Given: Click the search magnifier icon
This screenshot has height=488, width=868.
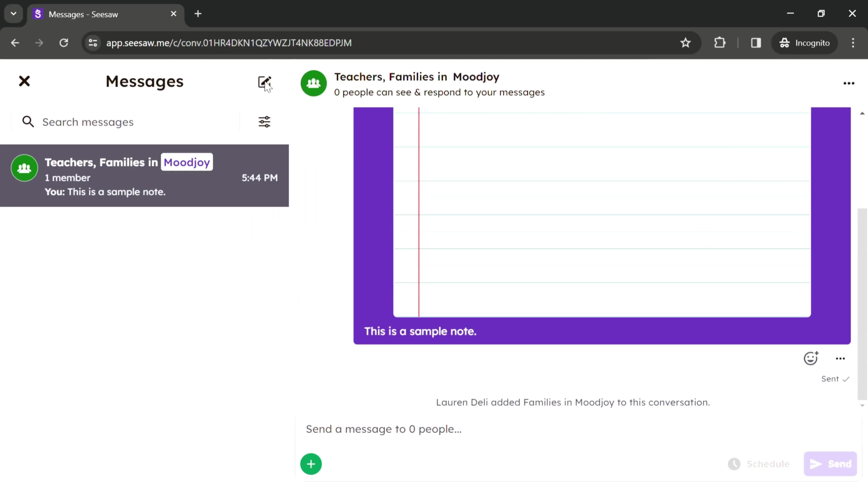Looking at the screenshot, I should click(28, 122).
